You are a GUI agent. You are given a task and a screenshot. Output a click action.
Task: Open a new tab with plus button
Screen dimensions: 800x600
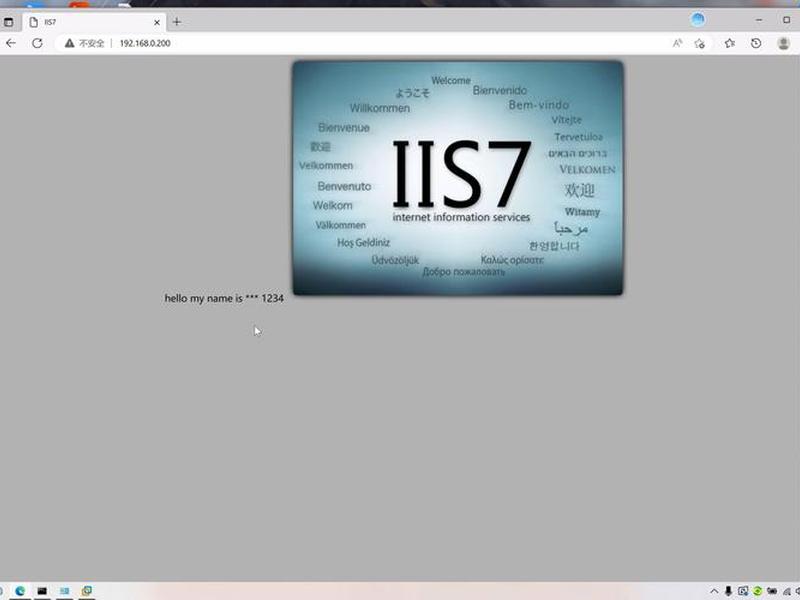pyautogui.click(x=177, y=22)
